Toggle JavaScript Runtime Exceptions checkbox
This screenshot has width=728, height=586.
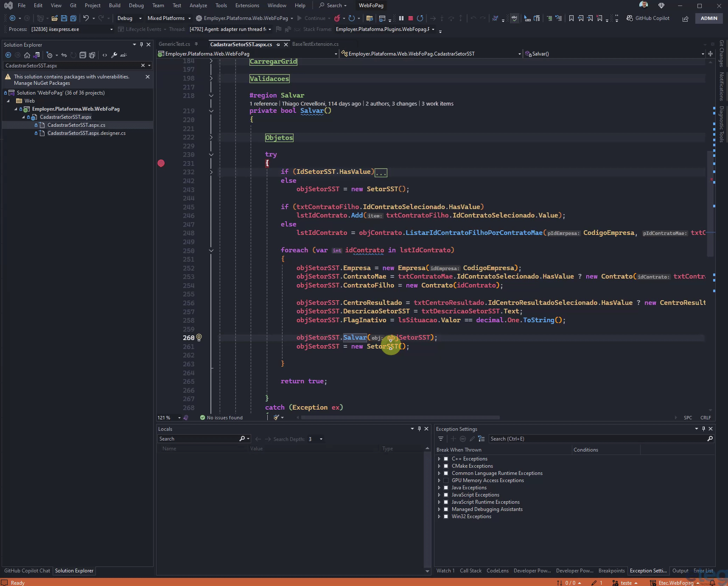coord(446,502)
